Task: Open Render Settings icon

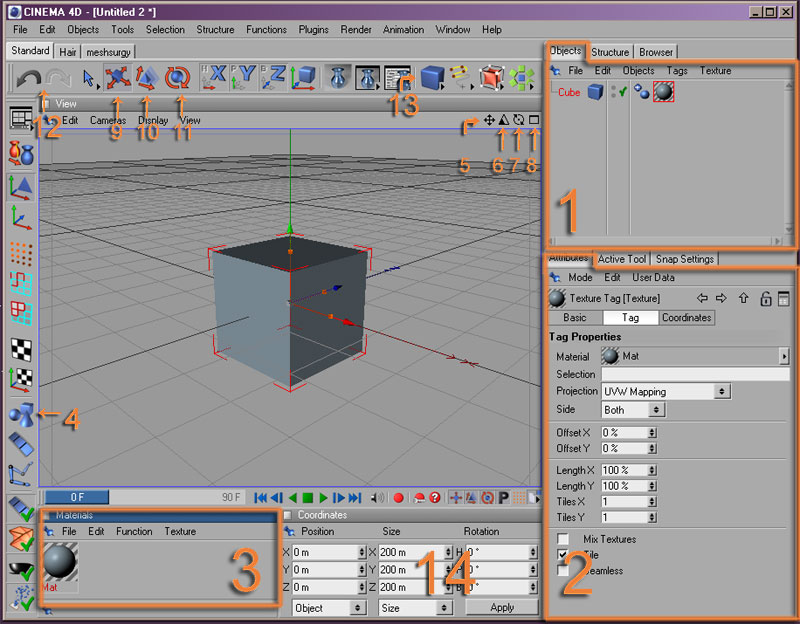Action: tap(397, 78)
